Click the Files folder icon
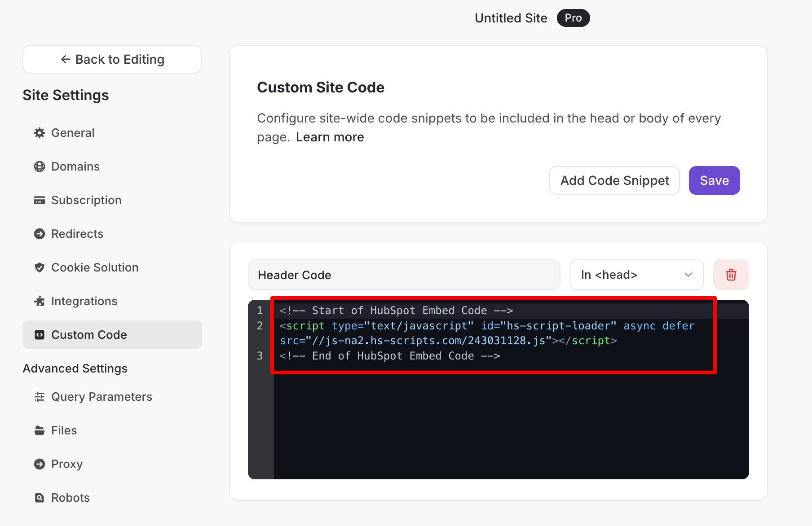 click(40, 430)
